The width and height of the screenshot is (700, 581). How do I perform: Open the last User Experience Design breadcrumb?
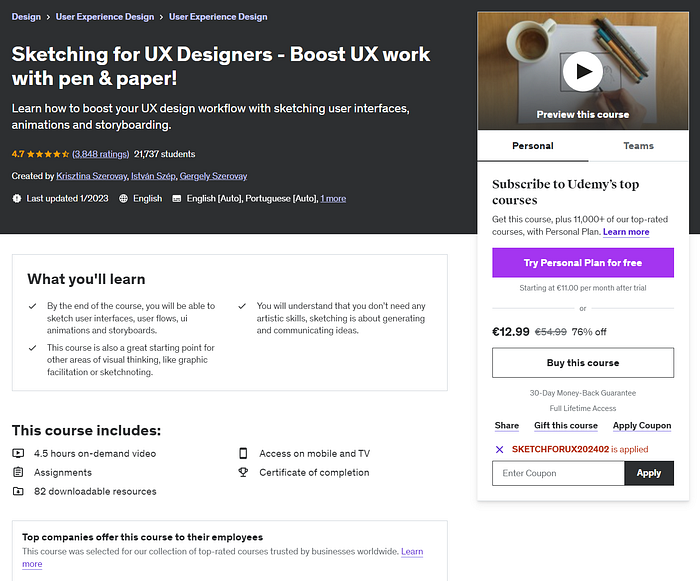pyautogui.click(x=218, y=17)
